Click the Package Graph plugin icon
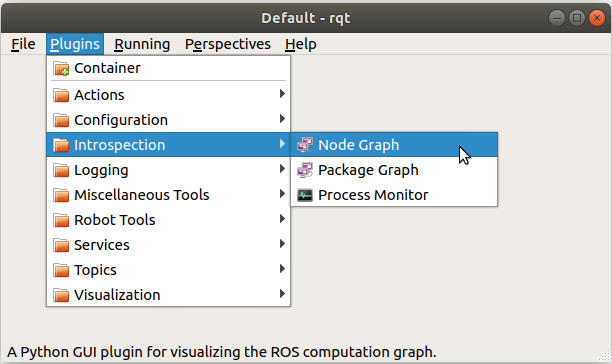Viewport: 612px width, 364px height. click(305, 170)
